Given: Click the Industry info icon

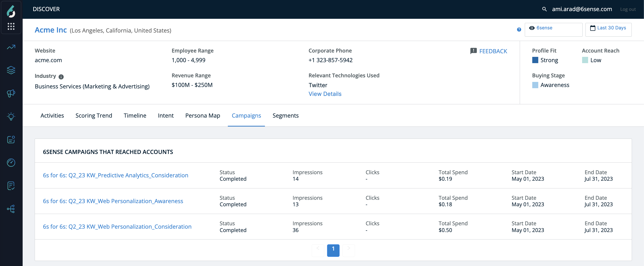Looking at the screenshot, I should click(x=61, y=77).
